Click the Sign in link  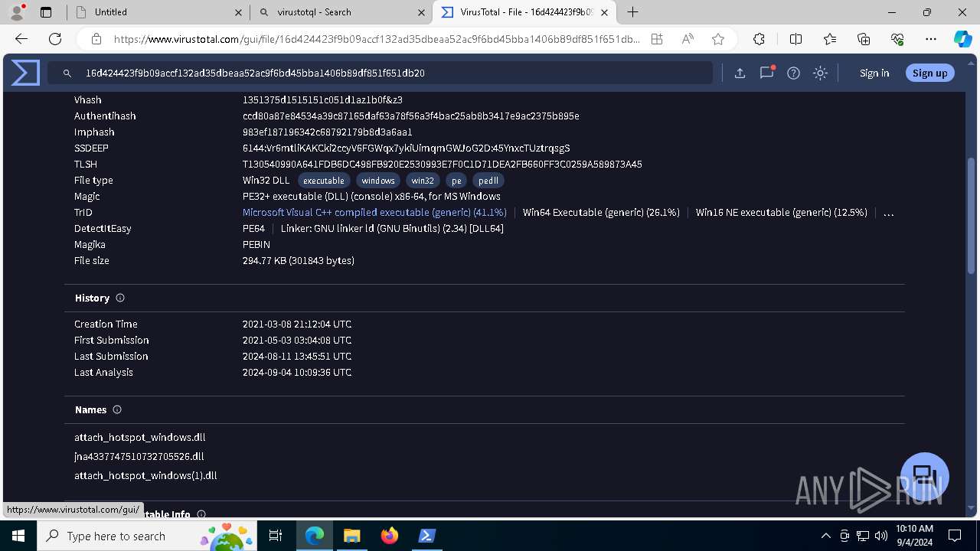pos(874,73)
